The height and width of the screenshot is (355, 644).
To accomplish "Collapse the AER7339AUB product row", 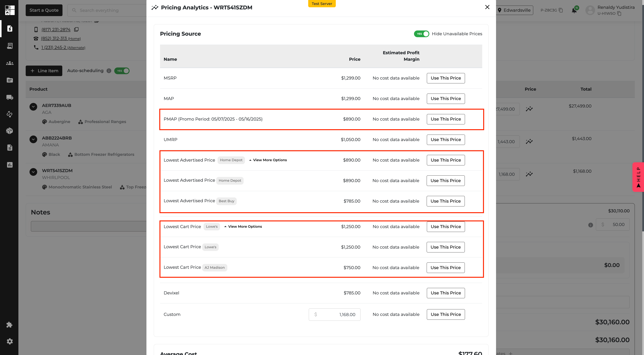I will click(33, 107).
